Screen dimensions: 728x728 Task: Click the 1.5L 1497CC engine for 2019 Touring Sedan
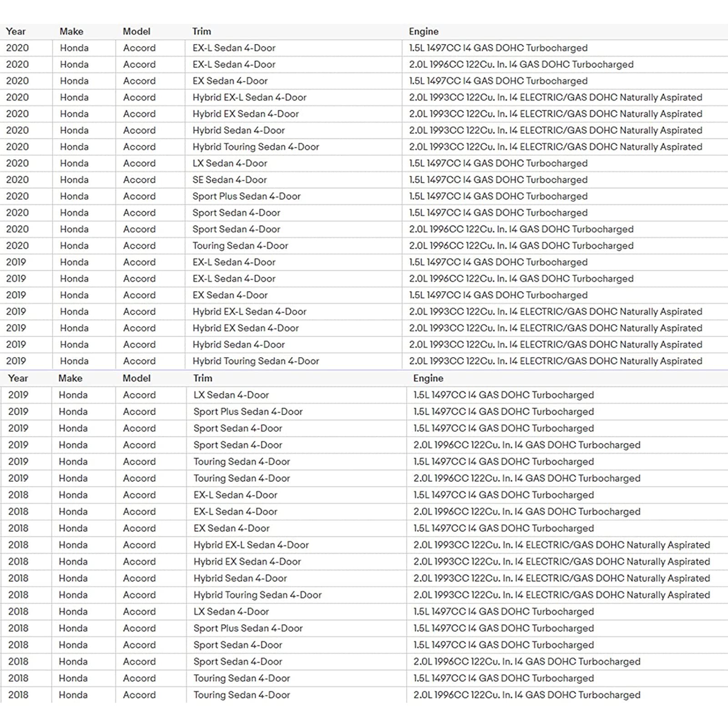coord(567,462)
